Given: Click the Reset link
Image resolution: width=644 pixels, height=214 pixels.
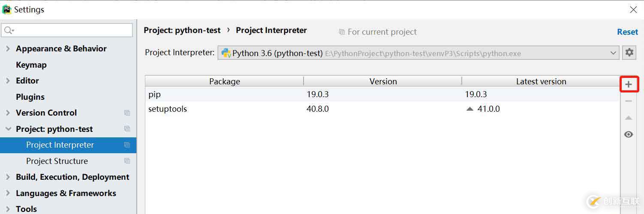Looking at the screenshot, I should 627,32.
